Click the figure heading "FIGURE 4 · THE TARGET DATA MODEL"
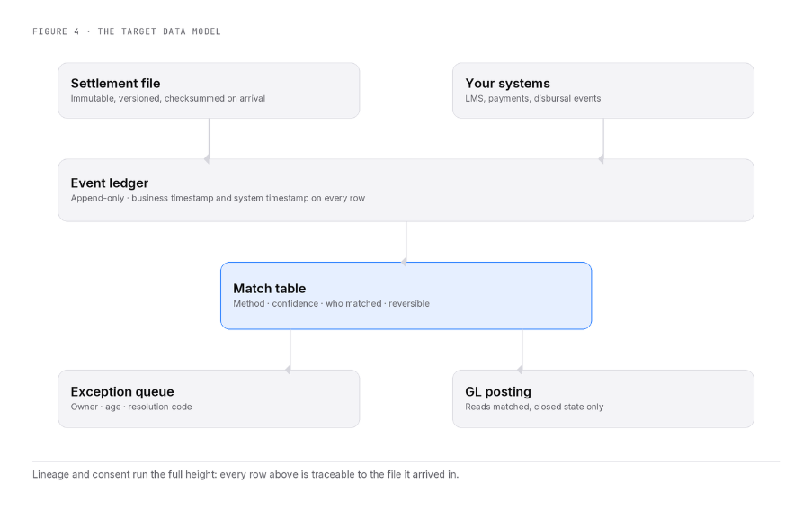Image resolution: width=812 pixels, height=510 pixels. tap(127, 31)
